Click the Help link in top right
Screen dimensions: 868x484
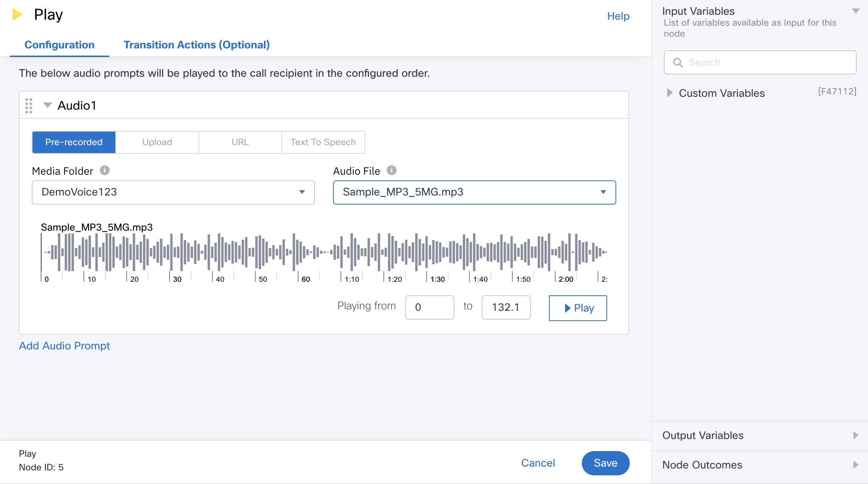tap(618, 15)
